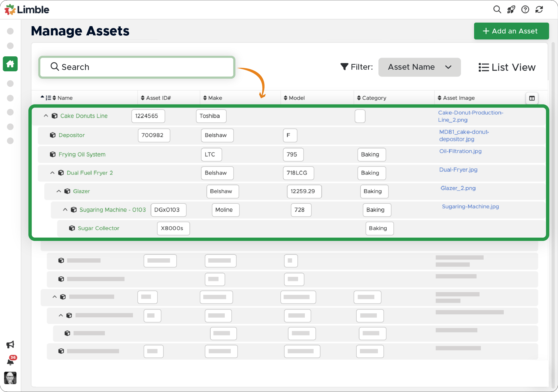Click the refresh sync icon
558x392 pixels.
click(539, 10)
